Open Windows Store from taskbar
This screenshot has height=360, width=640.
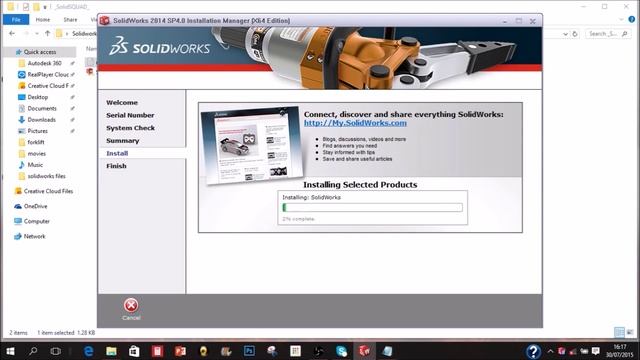(x=134, y=351)
